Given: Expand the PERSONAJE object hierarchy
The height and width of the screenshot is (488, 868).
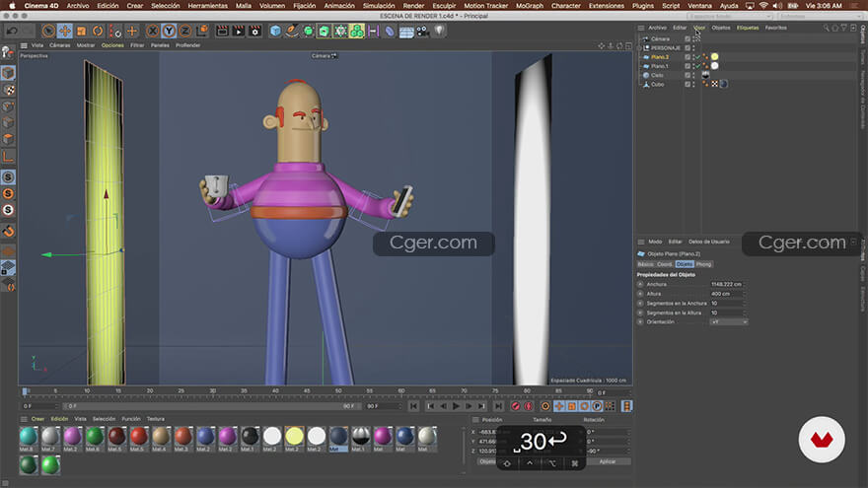Looking at the screenshot, I should [640, 48].
